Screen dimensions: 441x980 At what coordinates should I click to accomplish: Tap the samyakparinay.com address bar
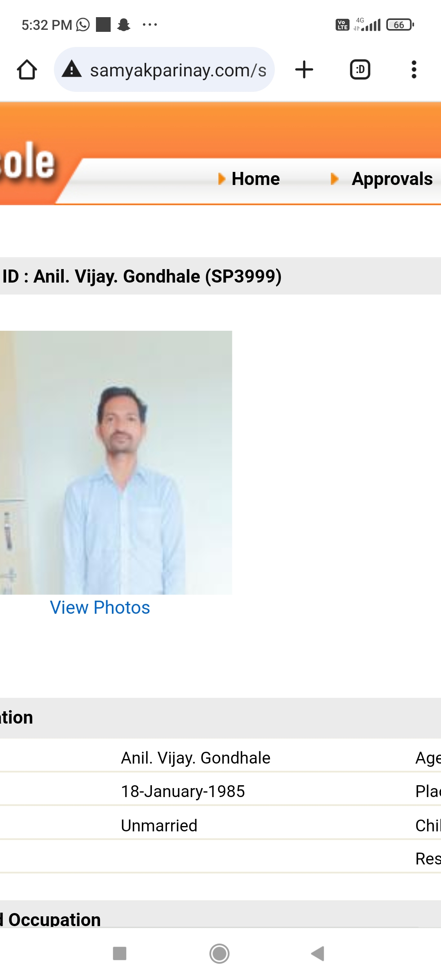(x=164, y=69)
